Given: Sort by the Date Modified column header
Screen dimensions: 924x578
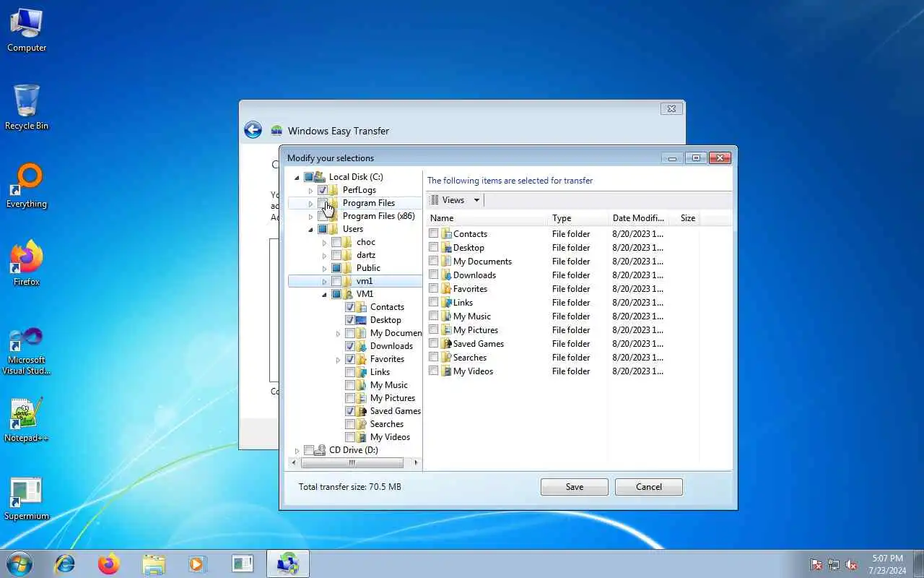Looking at the screenshot, I should click(x=637, y=217).
